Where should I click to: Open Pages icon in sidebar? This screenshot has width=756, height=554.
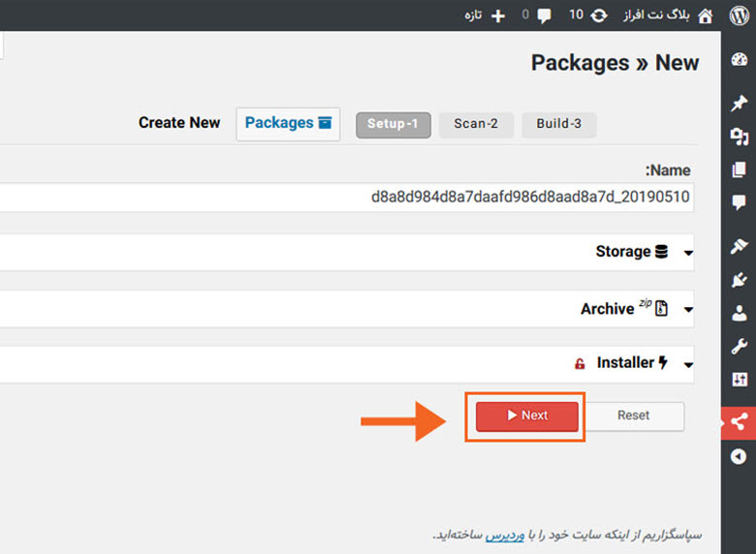point(740,169)
